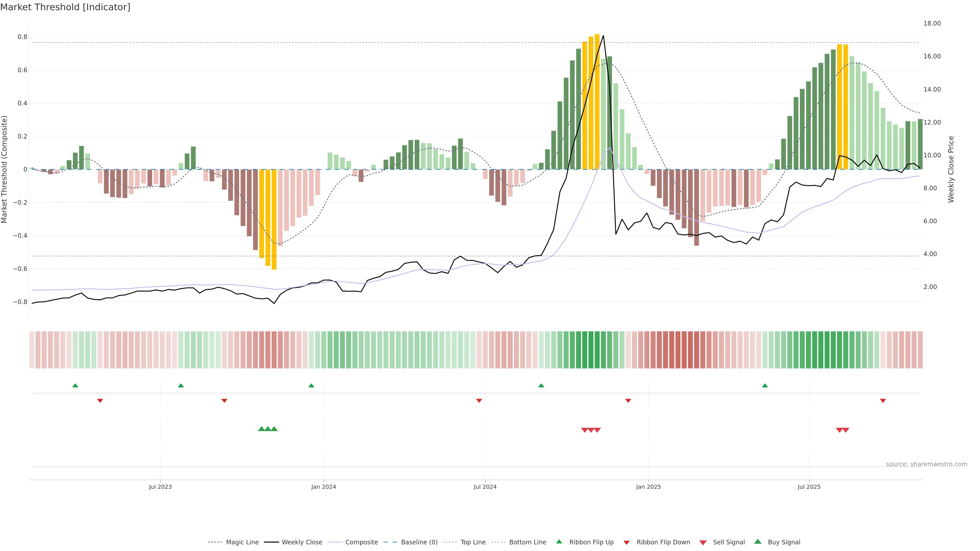The height and width of the screenshot is (551, 980).
Task: Click the Jan 2024 x-axis label
Action: 323,487
